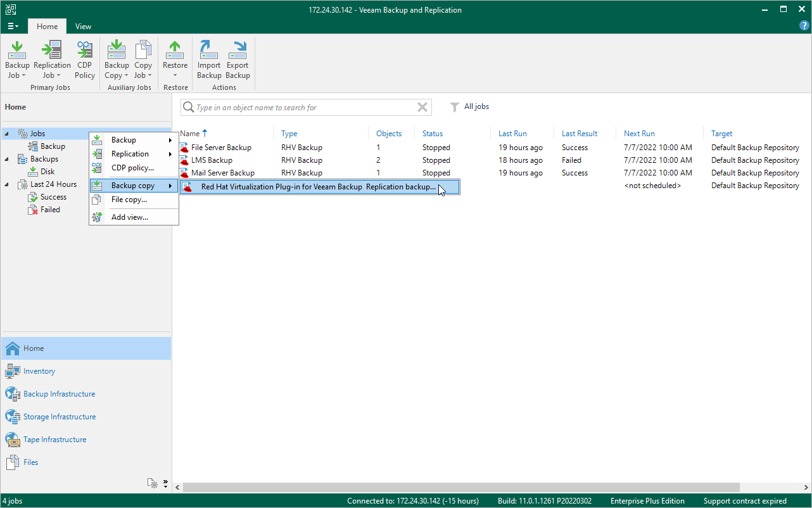The height and width of the screenshot is (508, 812).
Task: Open the Storage Infrastructure view link
Action: (x=60, y=417)
